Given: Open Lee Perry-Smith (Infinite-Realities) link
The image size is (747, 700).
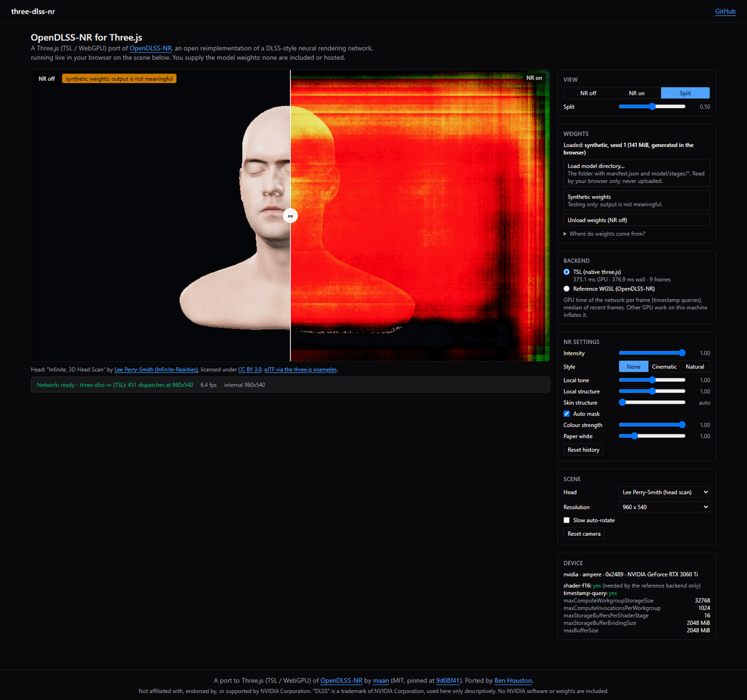Looking at the screenshot, I should pyautogui.click(x=156, y=370).
